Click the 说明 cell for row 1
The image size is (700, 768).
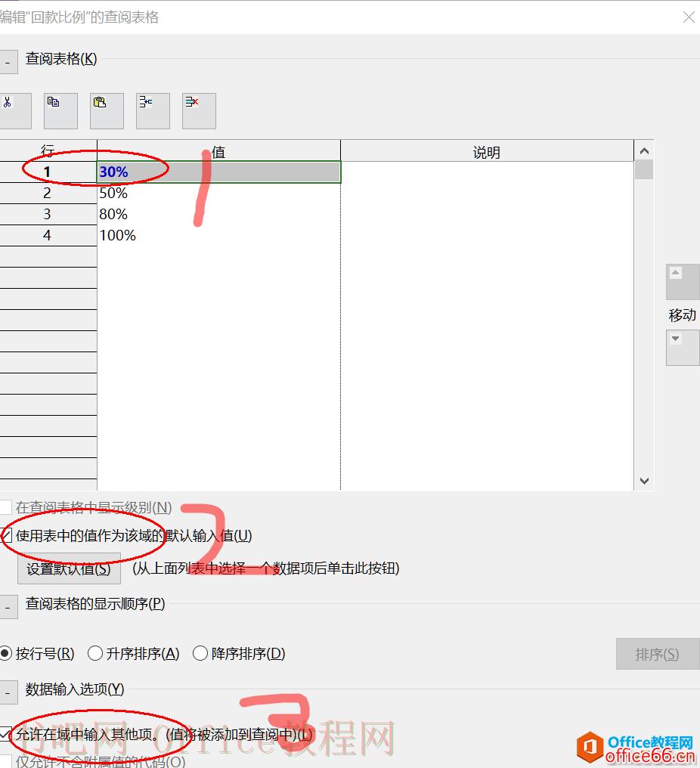(x=487, y=172)
